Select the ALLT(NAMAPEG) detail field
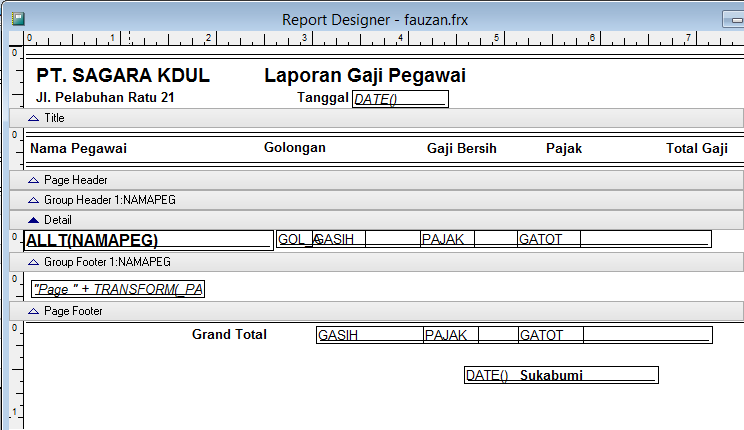This screenshot has height=430, width=744. (x=149, y=240)
